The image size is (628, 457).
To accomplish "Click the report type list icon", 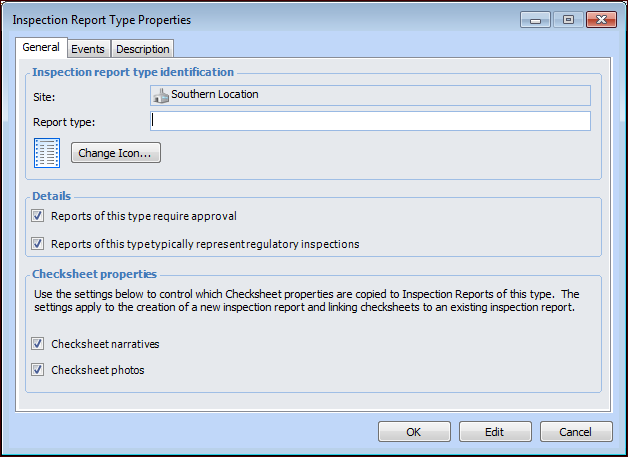I will [47, 153].
